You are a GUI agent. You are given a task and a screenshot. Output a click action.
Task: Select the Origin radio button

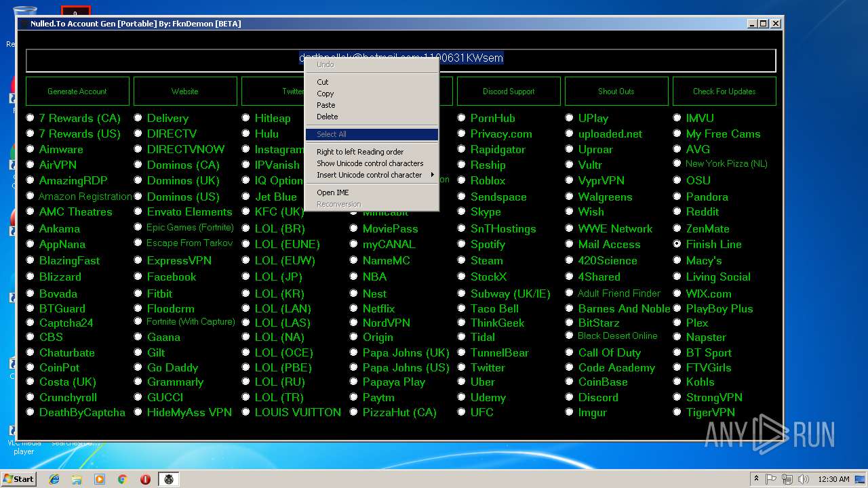coord(353,337)
